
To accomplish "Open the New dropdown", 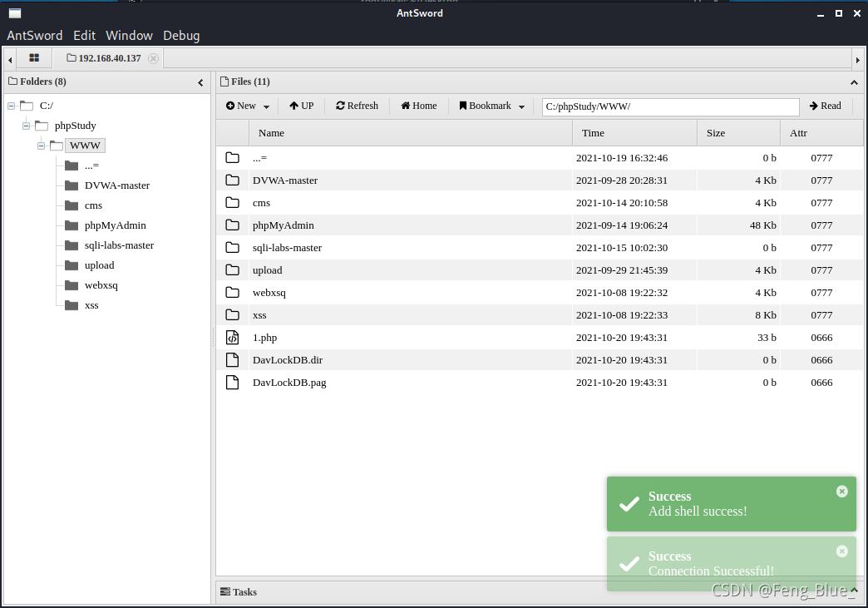I will (x=248, y=106).
